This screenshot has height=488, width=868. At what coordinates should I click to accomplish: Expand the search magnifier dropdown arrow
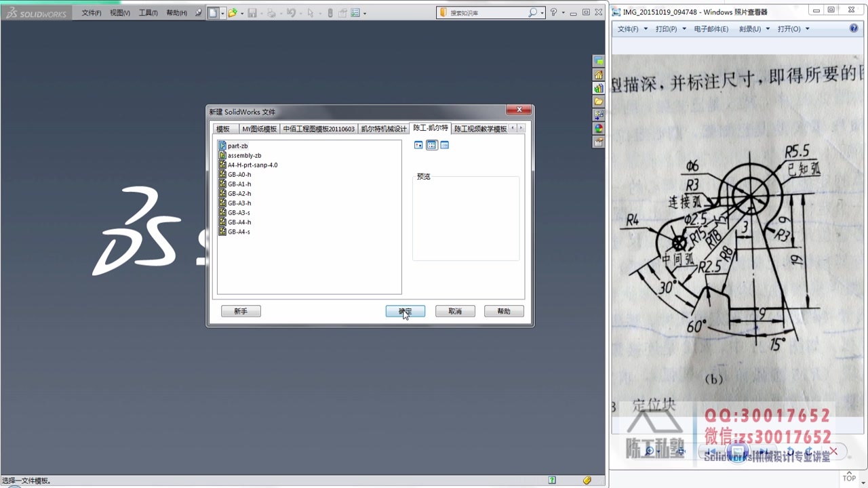coord(542,13)
